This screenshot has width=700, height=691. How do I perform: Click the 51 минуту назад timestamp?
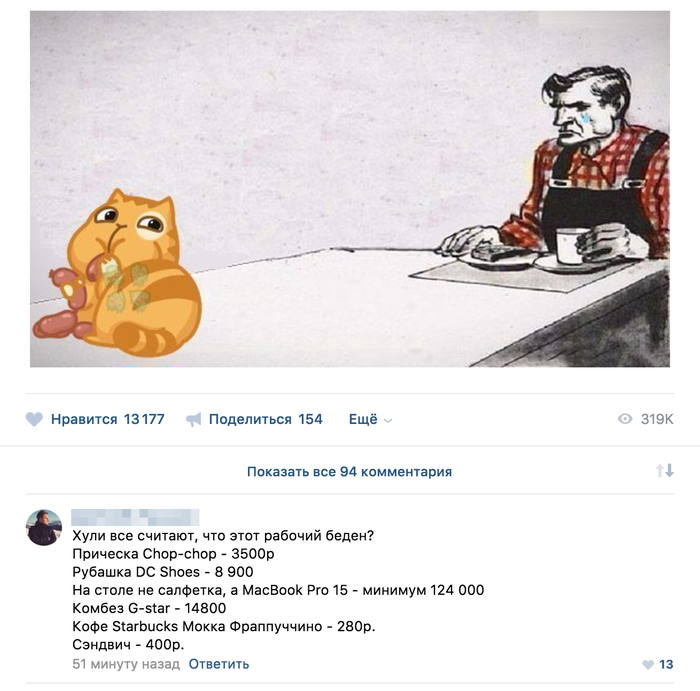pos(126,664)
